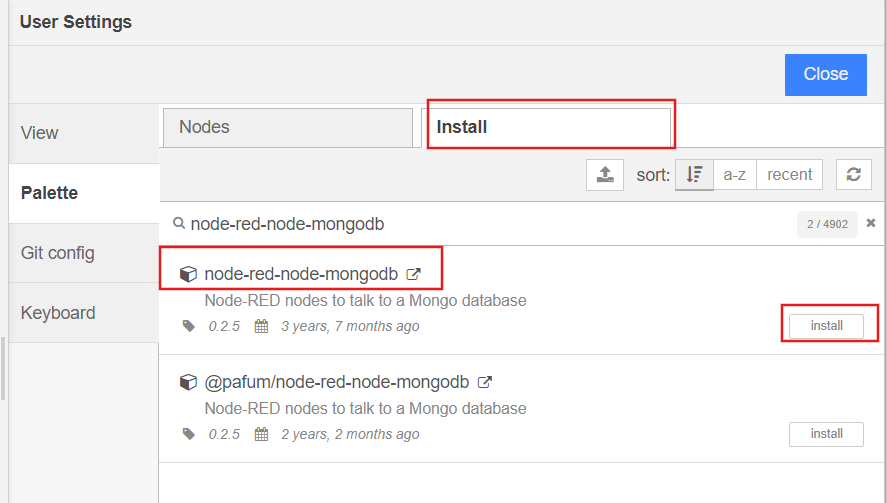Select the Install tab
The width and height of the screenshot is (887, 503).
coord(550,127)
